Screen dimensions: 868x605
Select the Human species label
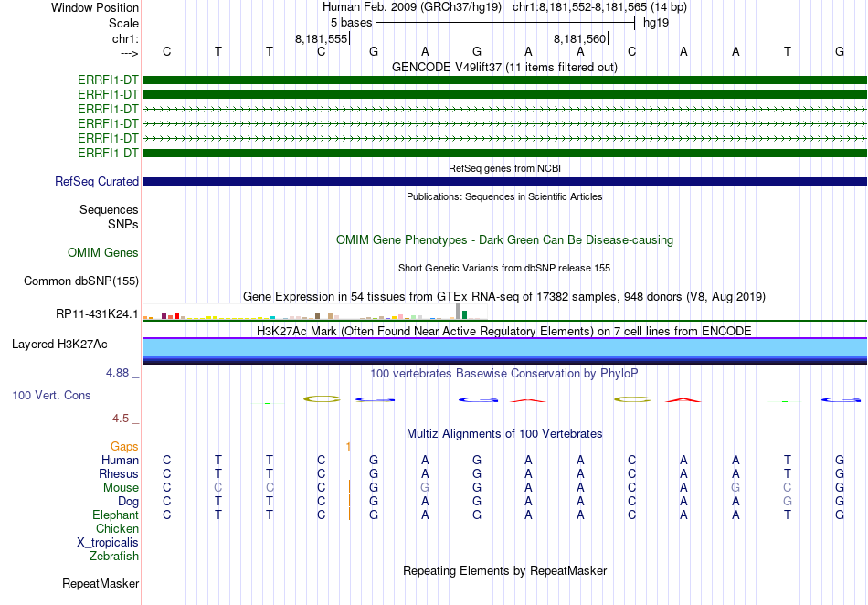(120, 460)
